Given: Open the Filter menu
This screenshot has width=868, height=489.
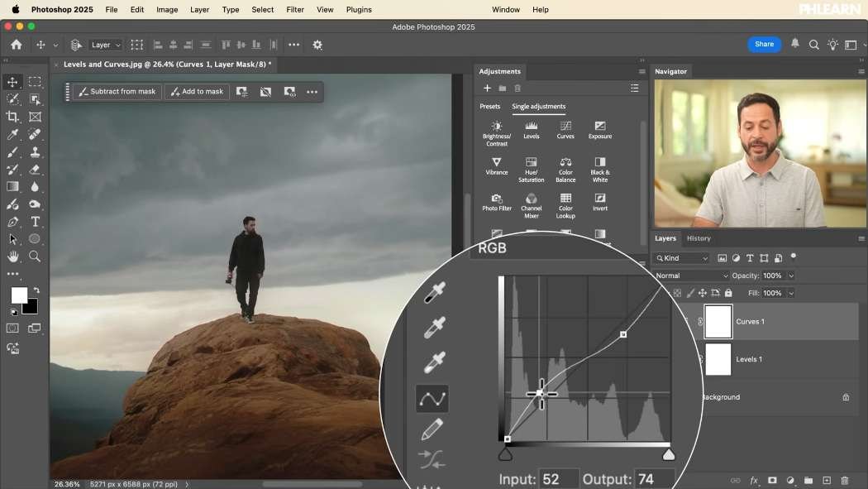Looking at the screenshot, I should [295, 9].
